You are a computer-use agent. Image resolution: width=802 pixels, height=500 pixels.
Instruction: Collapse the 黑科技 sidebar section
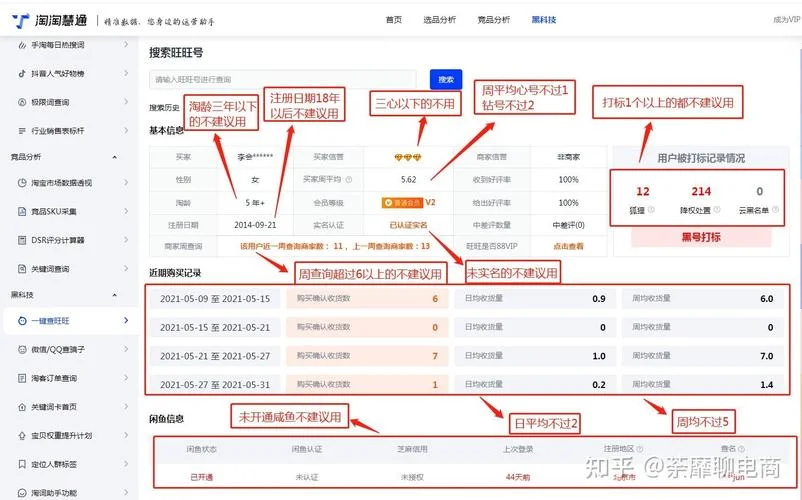pos(115,295)
